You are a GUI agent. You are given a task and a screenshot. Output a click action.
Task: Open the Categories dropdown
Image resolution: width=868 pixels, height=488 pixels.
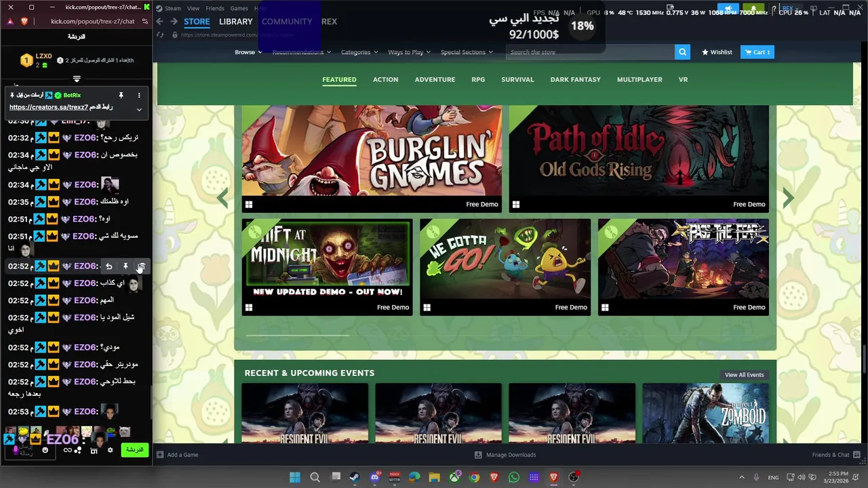point(359,52)
